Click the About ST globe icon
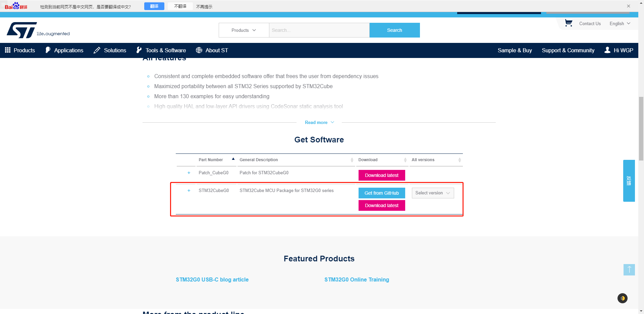Viewport: 644px width, 314px height. pos(199,50)
